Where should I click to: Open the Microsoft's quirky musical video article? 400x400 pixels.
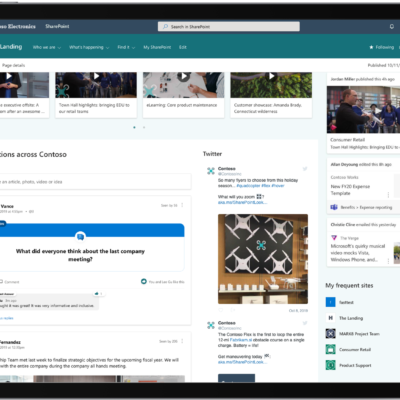coord(358,253)
